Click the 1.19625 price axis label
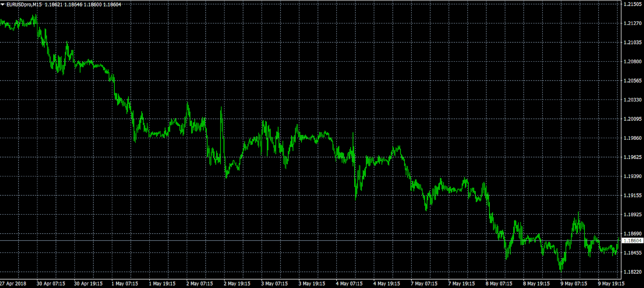This screenshot has width=644, height=288. [632, 157]
